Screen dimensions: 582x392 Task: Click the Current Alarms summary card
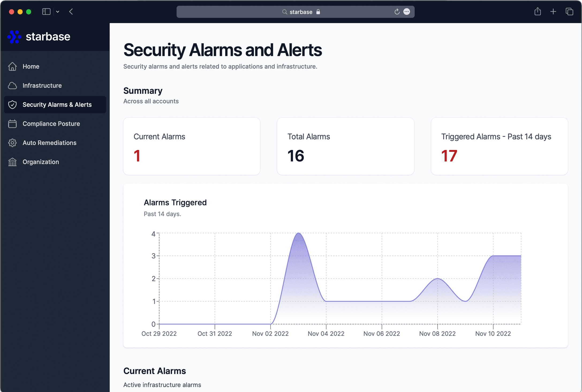(192, 146)
